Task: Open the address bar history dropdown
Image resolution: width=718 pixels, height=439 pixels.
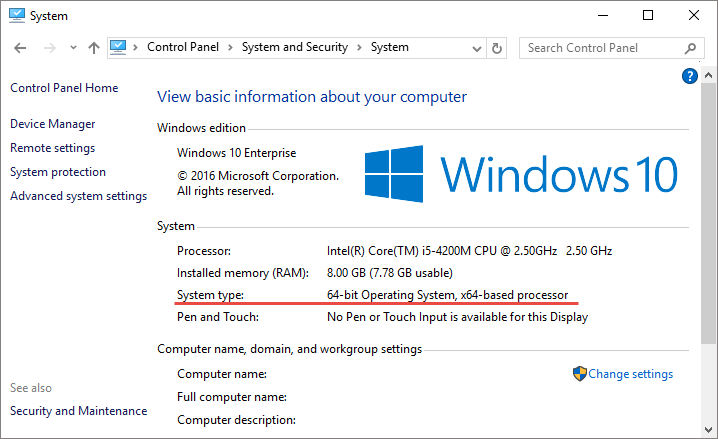Action: point(477,48)
